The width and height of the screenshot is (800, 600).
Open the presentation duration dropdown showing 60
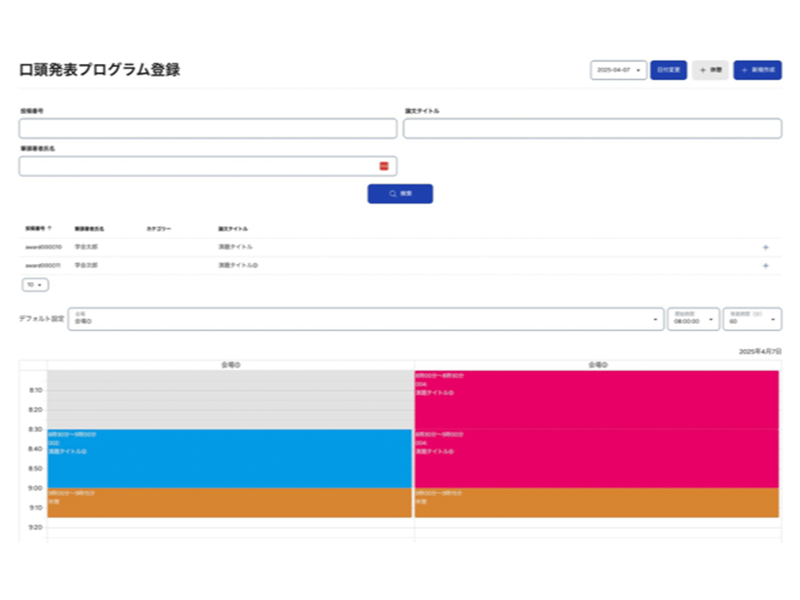(x=753, y=319)
